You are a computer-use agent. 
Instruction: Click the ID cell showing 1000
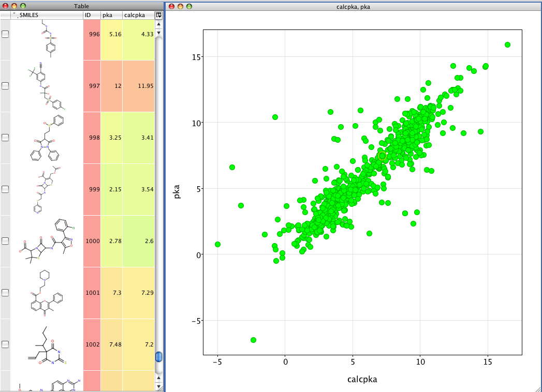[x=92, y=241]
